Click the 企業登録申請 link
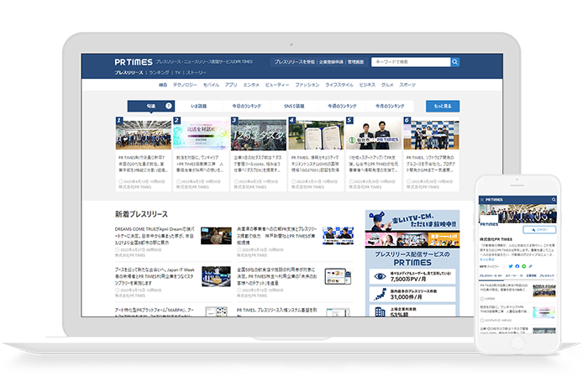Image resolution: width=588 pixels, height=392 pixels. tap(331, 62)
